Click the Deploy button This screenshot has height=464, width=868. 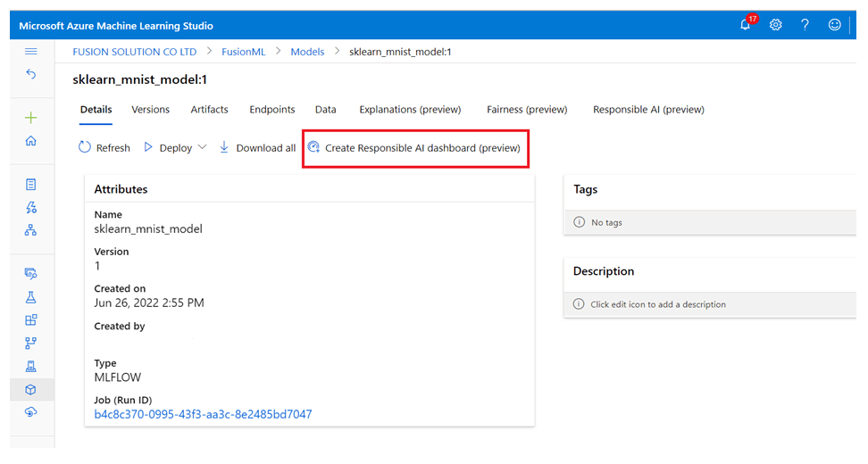click(x=168, y=147)
